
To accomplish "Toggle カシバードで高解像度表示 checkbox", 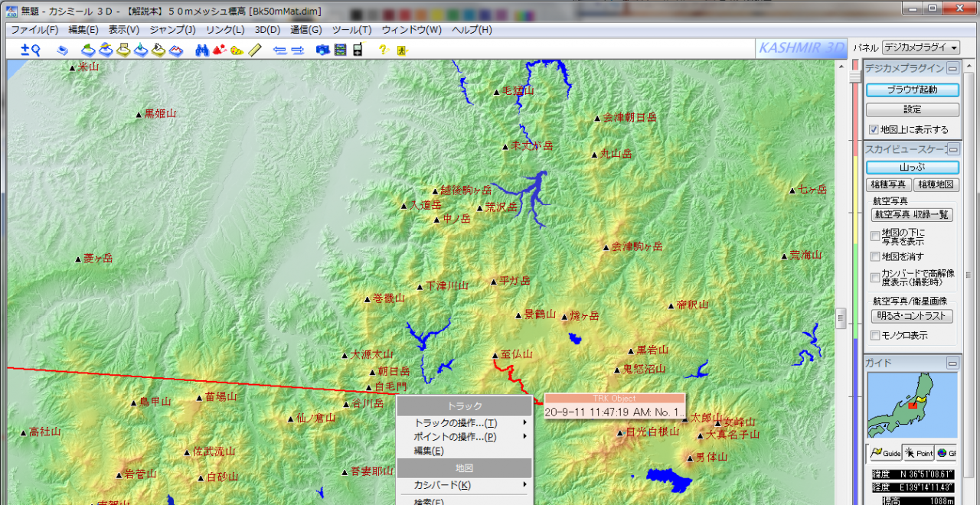I will 875,278.
